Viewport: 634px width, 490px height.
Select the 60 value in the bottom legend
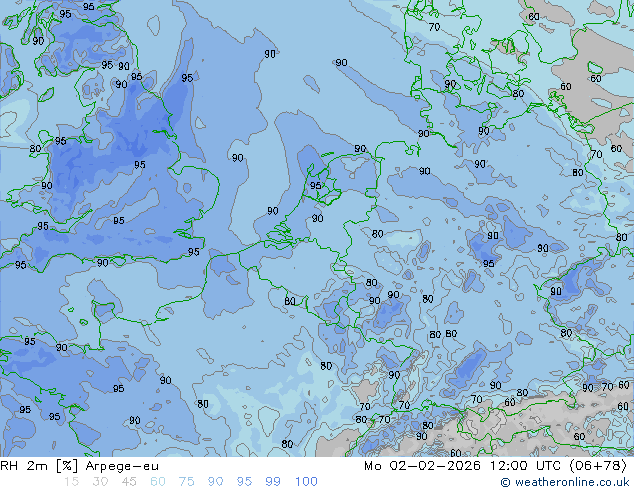158,482
